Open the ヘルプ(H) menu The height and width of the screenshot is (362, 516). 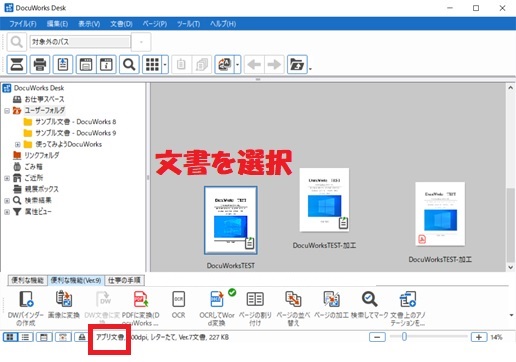[x=223, y=24]
